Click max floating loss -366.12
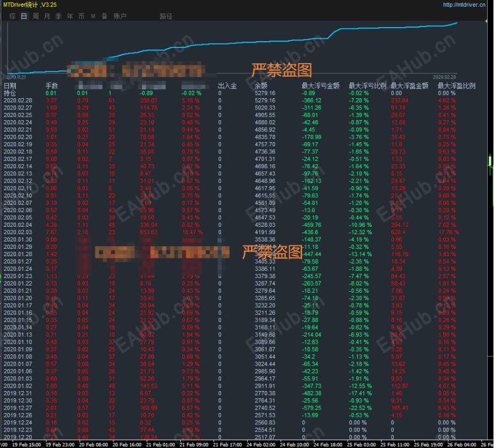Viewport: 494px width, 448px height. [x=312, y=100]
